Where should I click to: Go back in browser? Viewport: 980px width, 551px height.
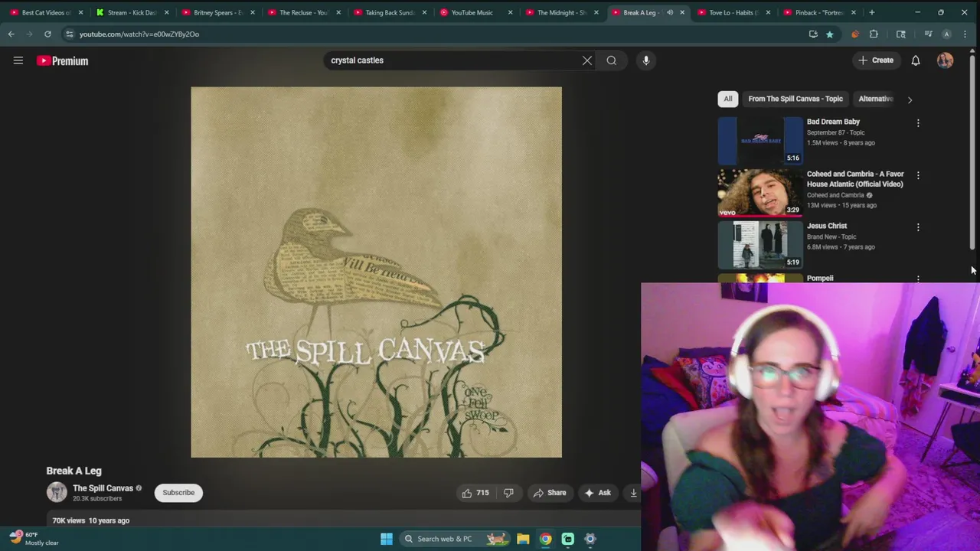coord(11,34)
